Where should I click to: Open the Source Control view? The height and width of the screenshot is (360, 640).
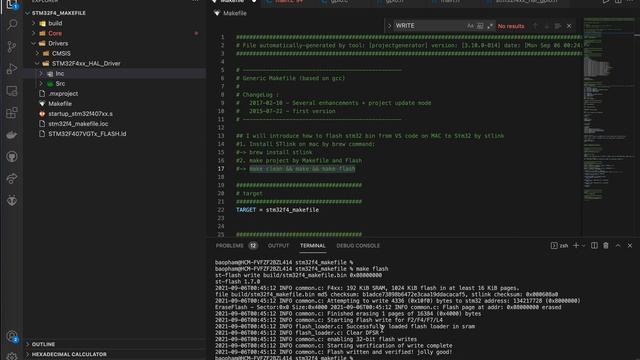12,47
